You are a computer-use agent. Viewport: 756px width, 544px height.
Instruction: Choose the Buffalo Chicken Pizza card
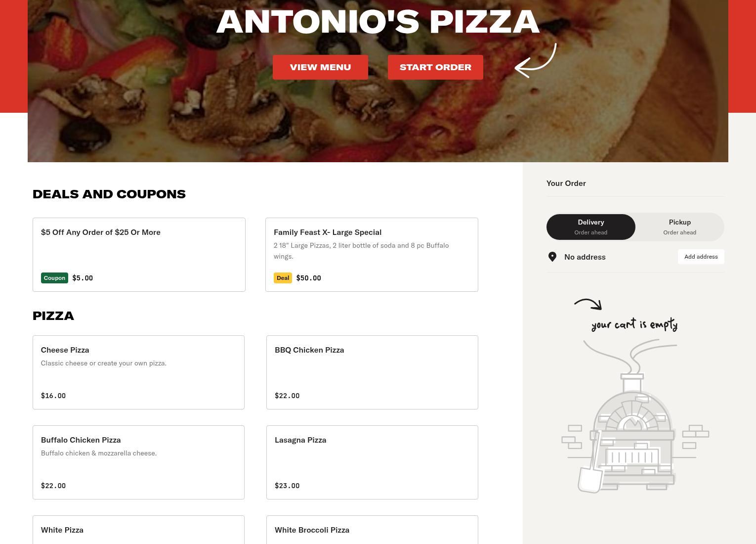[x=138, y=462]
